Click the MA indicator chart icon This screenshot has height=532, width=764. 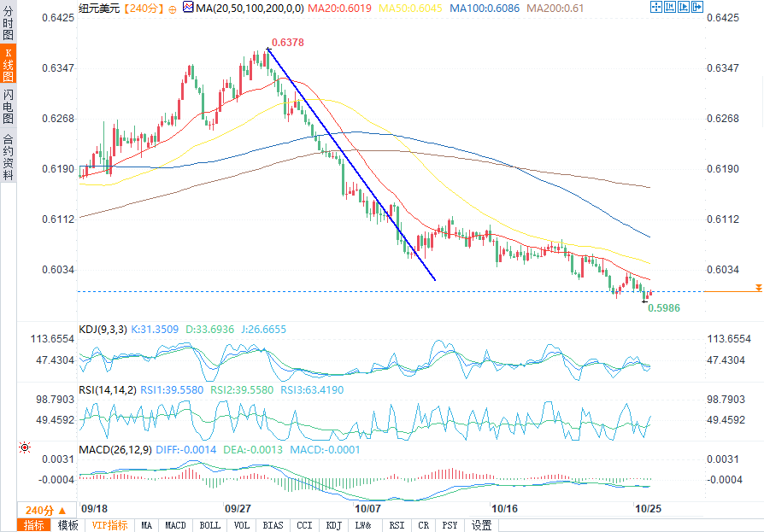pyautogui.click(x=188, y=7)
